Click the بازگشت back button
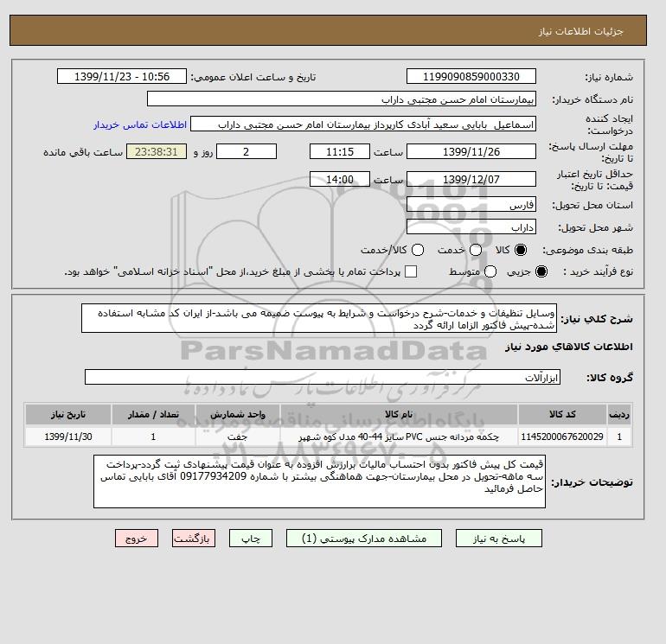This screenshot has height=644, width=666. pos(194,539)
